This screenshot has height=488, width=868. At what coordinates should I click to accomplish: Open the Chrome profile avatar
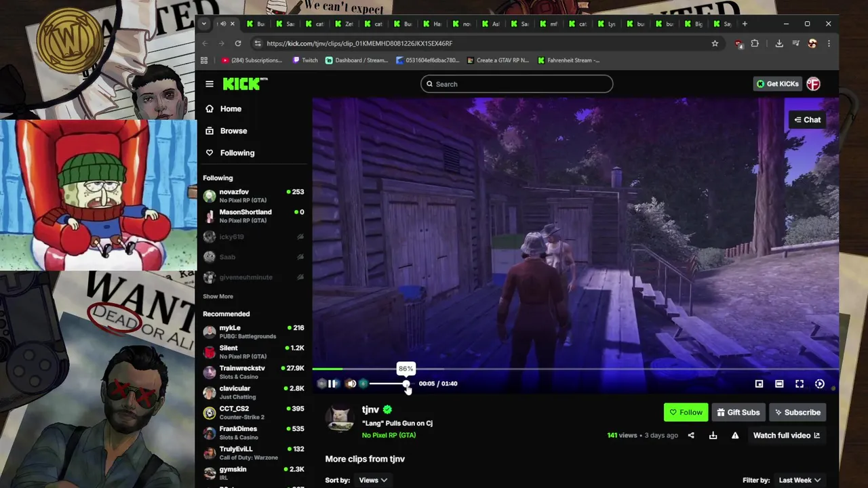tap(812, 43)
